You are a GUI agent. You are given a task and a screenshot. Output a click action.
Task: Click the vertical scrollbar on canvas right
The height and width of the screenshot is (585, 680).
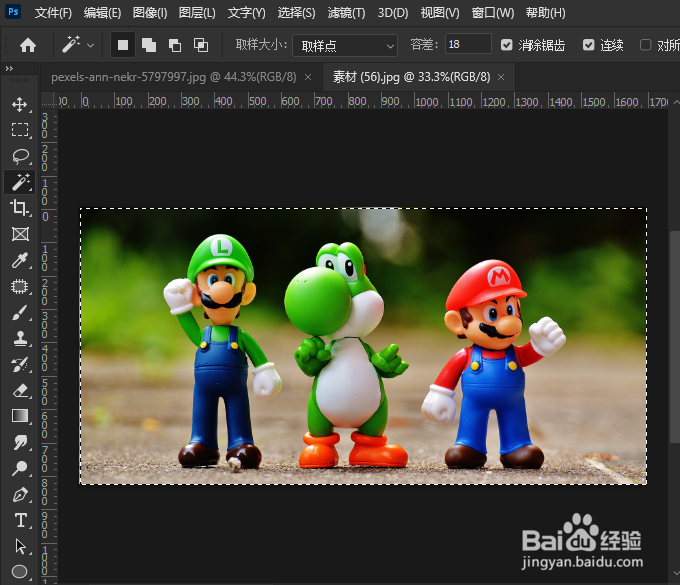[x=675, y=336]
